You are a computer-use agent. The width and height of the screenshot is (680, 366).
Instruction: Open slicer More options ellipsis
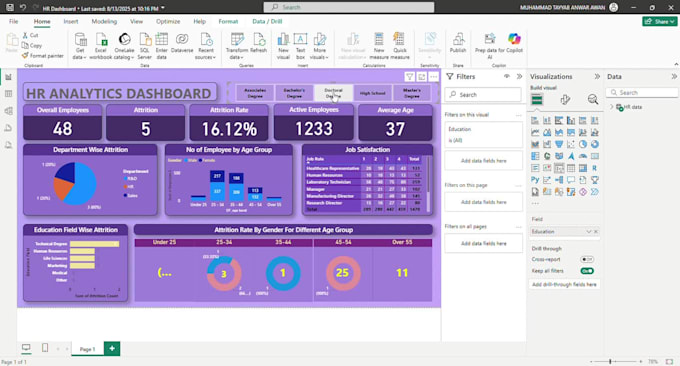(x=434, y=77)
